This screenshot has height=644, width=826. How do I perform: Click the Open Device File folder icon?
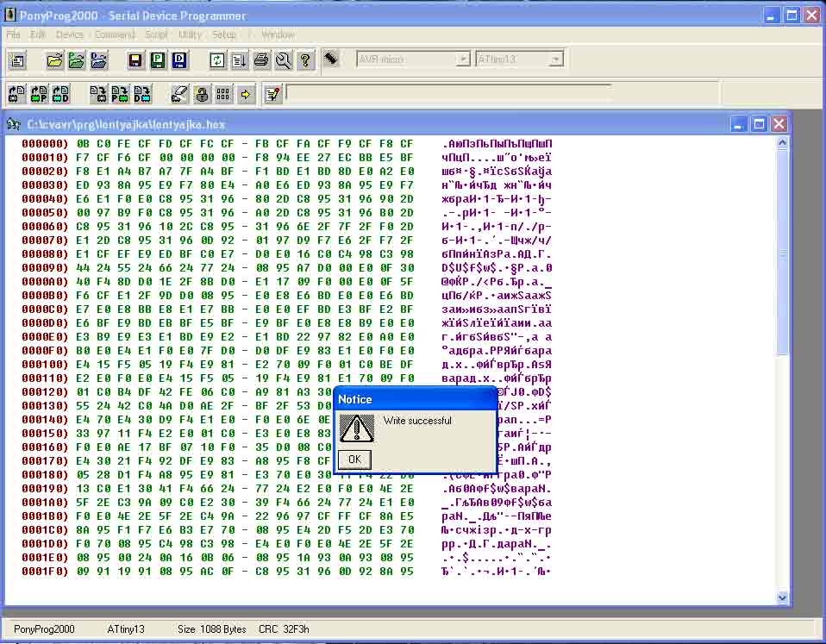pyautogui.click(x=54, y=60)
